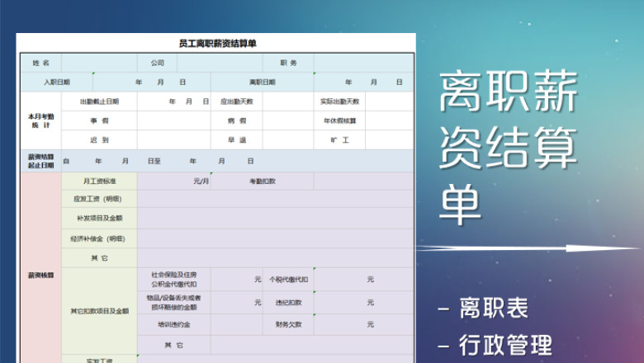Select the 年休假核算 cell
644x363 pixels.
[339, 120]
